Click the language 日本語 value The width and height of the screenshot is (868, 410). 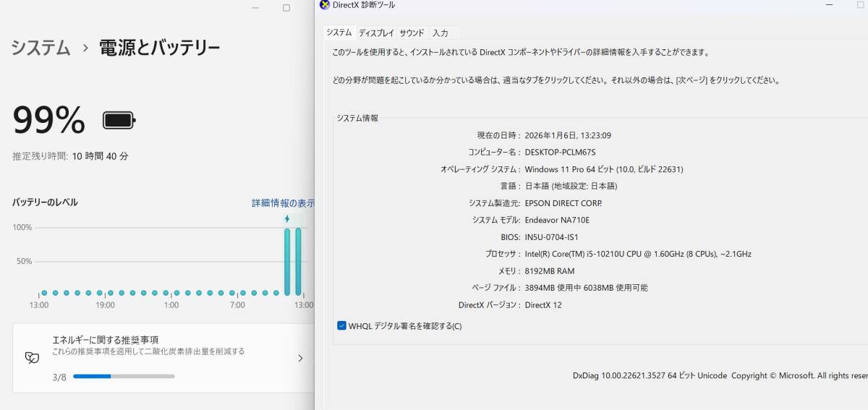(571, 186)
